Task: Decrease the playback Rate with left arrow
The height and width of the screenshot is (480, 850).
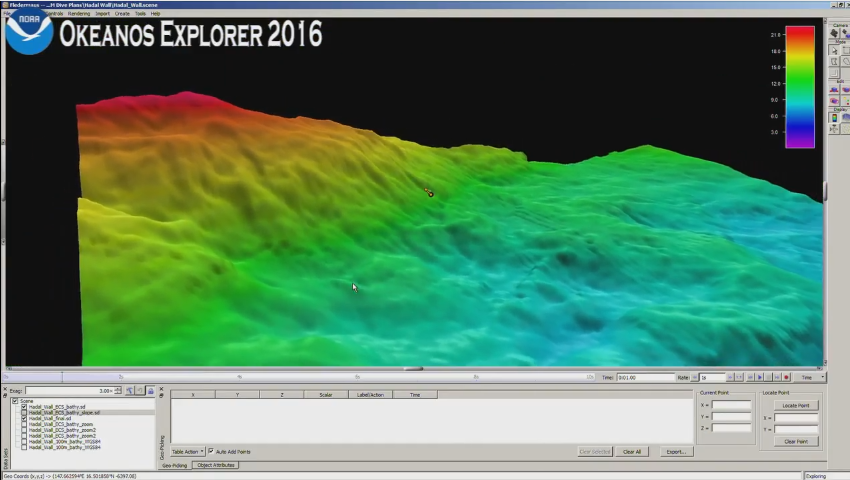Action: tap(695, 377)
